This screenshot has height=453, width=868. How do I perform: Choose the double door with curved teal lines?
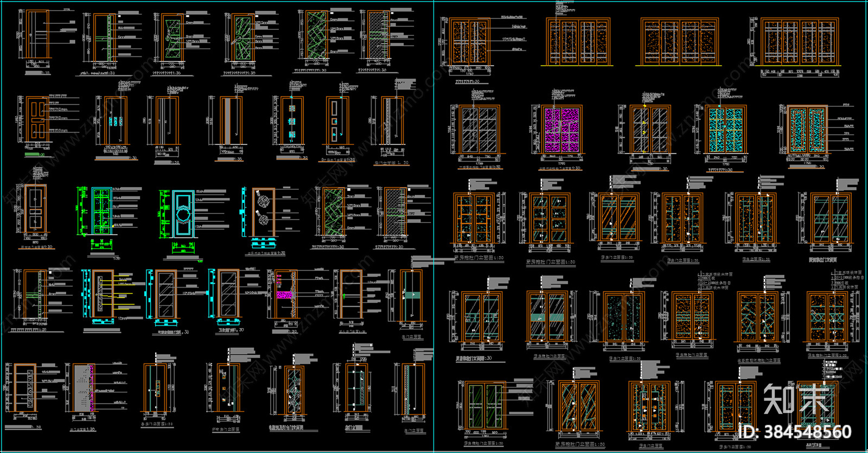pyautogui.click(x=579, y=405)
